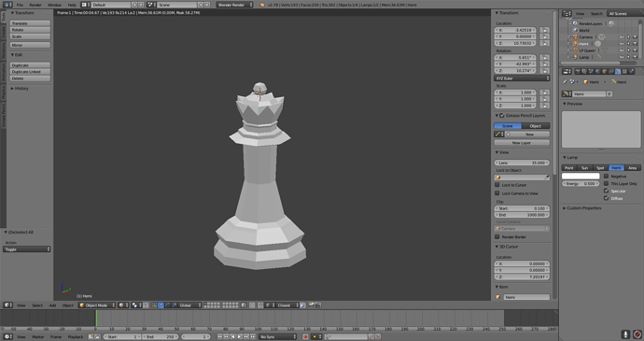Toggle render visibility for Lamp row

pos(635,57)
